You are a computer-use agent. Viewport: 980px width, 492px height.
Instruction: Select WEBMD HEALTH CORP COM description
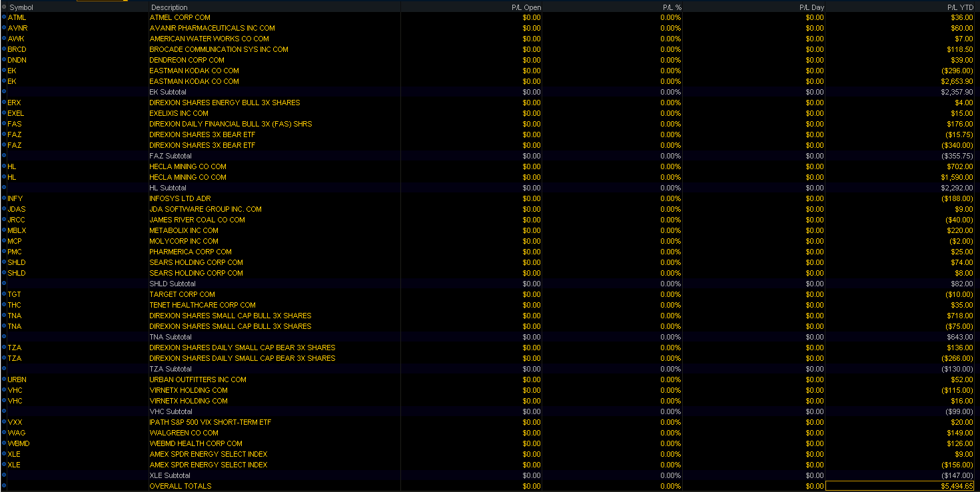(x=196, y=443)
